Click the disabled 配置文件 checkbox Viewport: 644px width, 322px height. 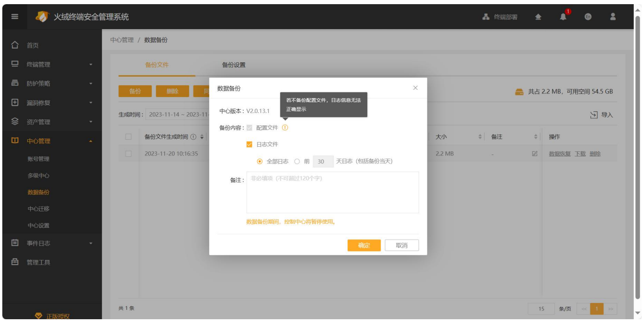pyautogui.click(x=250, y=128)
